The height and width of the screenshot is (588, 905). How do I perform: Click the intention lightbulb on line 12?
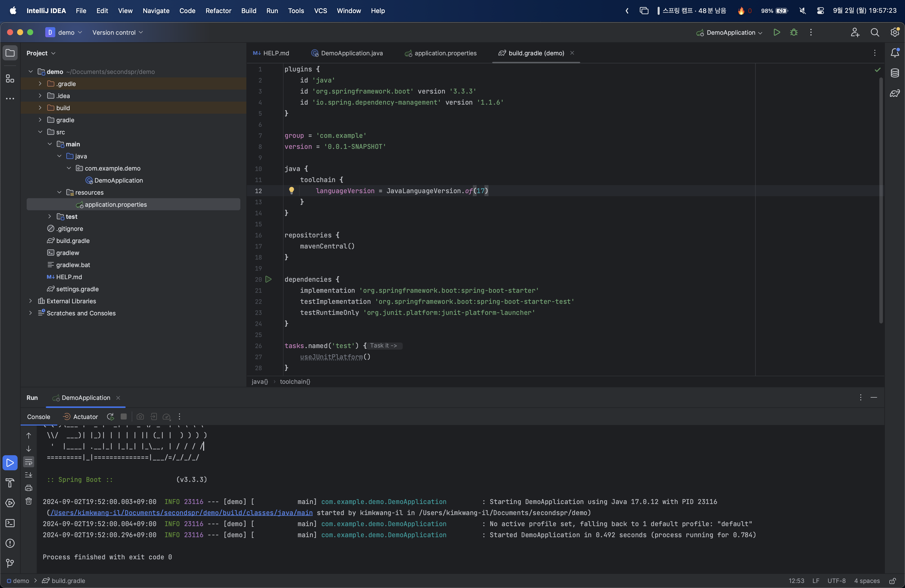pyautogui.click(x=291, y=191)
